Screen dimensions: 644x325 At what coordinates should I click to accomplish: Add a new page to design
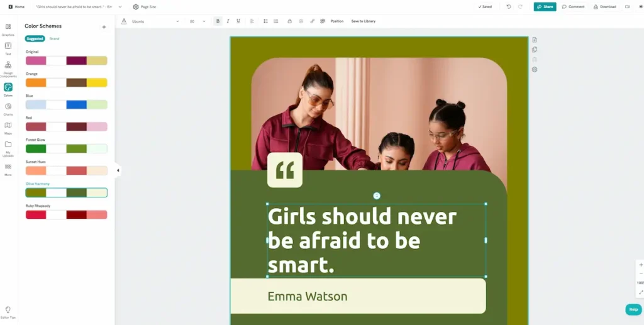click(x=535, y=40)
